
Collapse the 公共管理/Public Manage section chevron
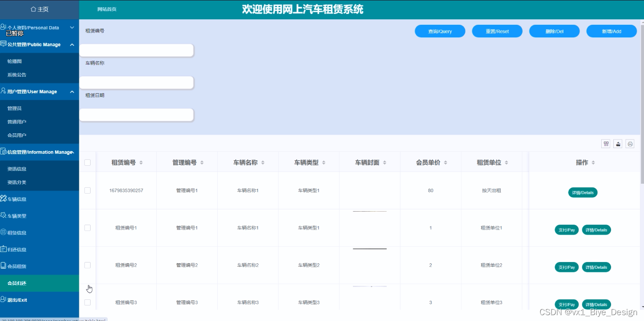click(72, 45)
